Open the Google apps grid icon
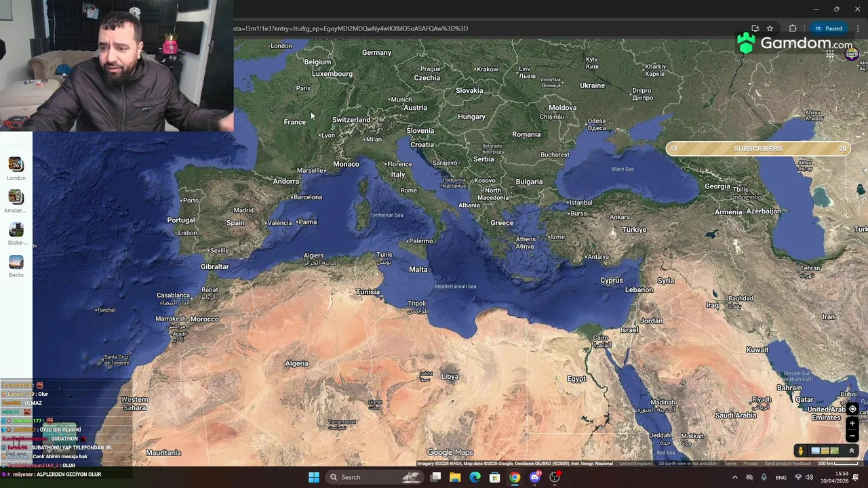This screenshot has width=868, height=488. pos(830,55)
